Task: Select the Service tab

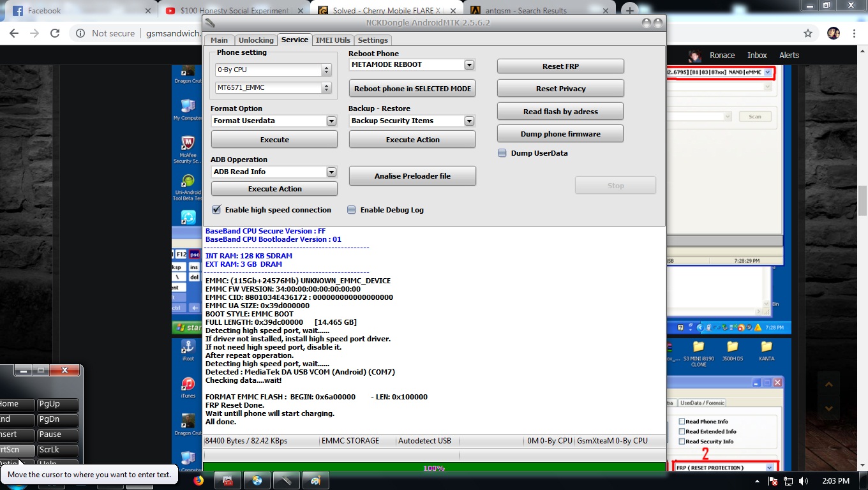Action: (295, 40)
